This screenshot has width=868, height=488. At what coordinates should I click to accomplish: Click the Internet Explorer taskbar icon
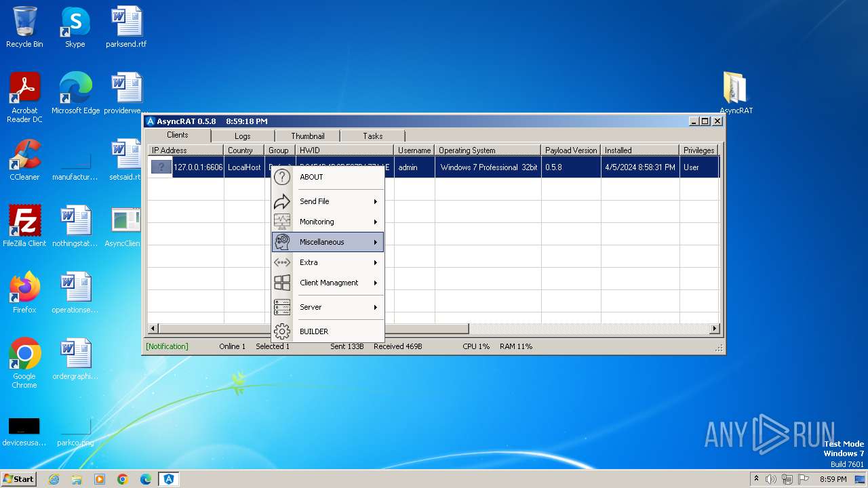point(54,479)
